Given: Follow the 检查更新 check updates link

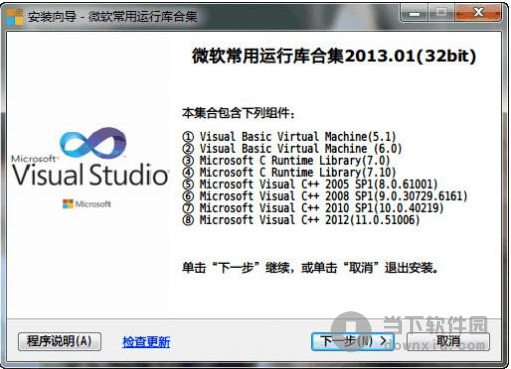Looking at the screenshot, I should click(146, 342).
